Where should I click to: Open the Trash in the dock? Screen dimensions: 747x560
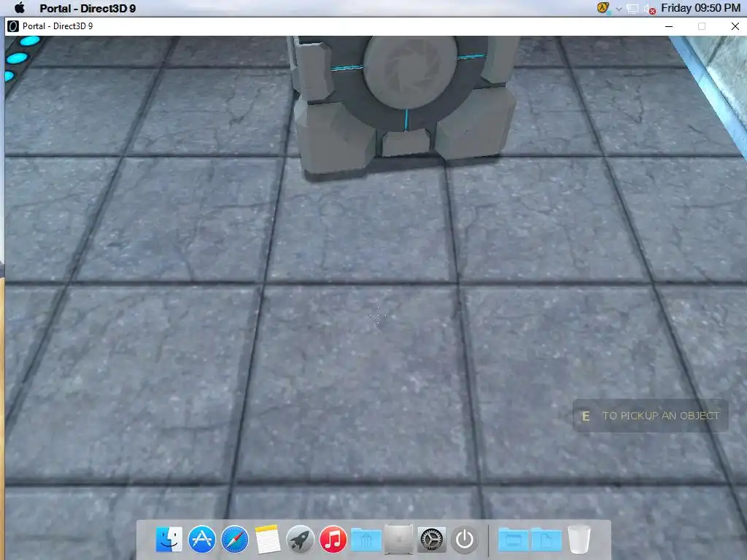click(579, 540)
